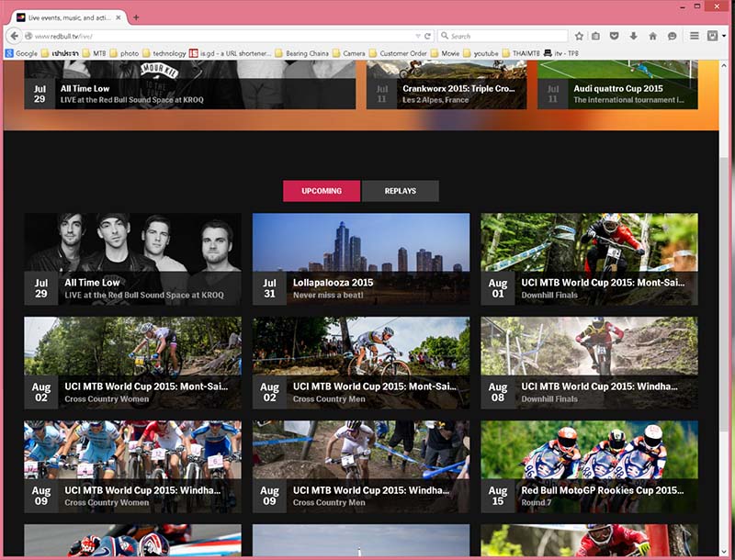Open the Bearing Chains bookmarks folder

click(x=302, y=53)
